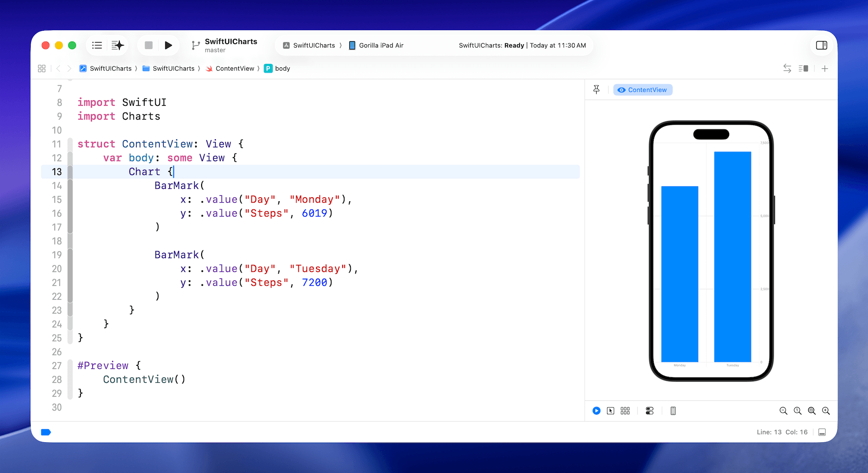The width and height of the screenshot is (868, 473).
Task: Select the ContentView preview tab
Action: pos(642,90)
